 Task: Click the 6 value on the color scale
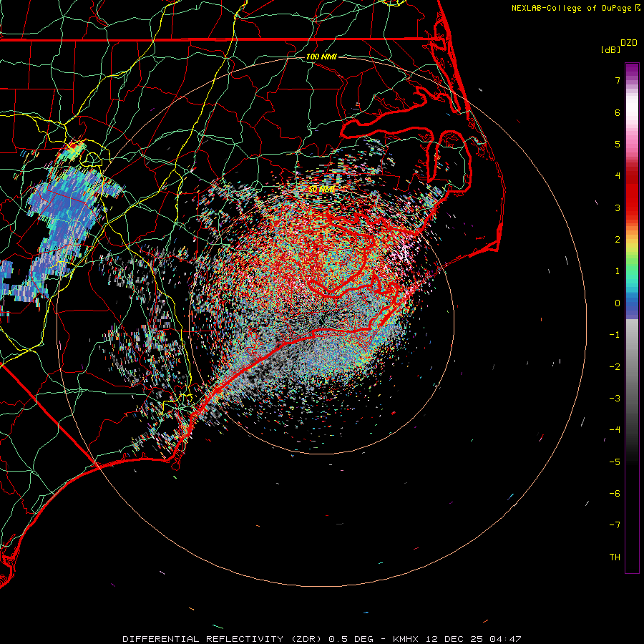tap(618, 112)
